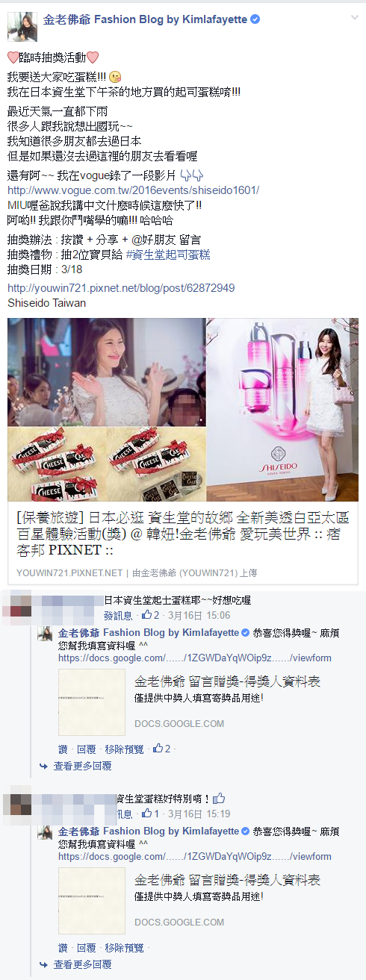Expand 查看更多回覆 under the second comment

pyautogui.click(x=82, y=964)
